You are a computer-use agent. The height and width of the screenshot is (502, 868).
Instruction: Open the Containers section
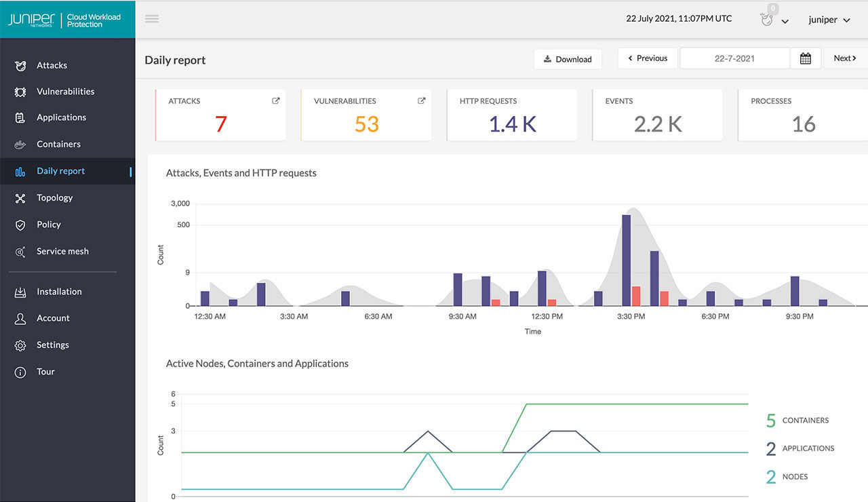click(20, 144)
